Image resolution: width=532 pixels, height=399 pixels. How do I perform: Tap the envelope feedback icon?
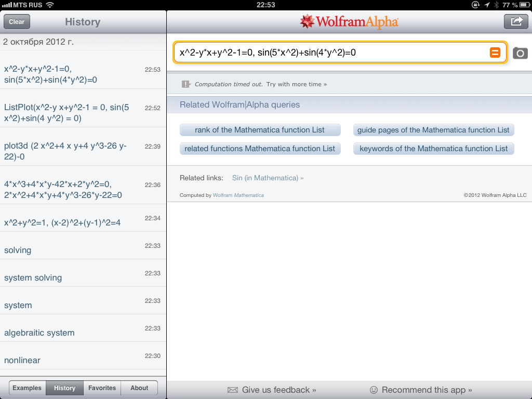coord(232,390)
